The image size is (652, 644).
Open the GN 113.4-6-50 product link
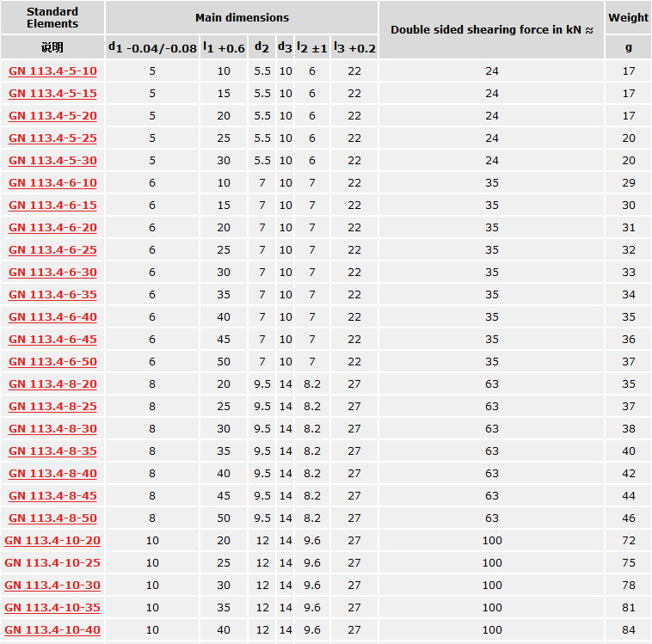[x=52, y=361]
